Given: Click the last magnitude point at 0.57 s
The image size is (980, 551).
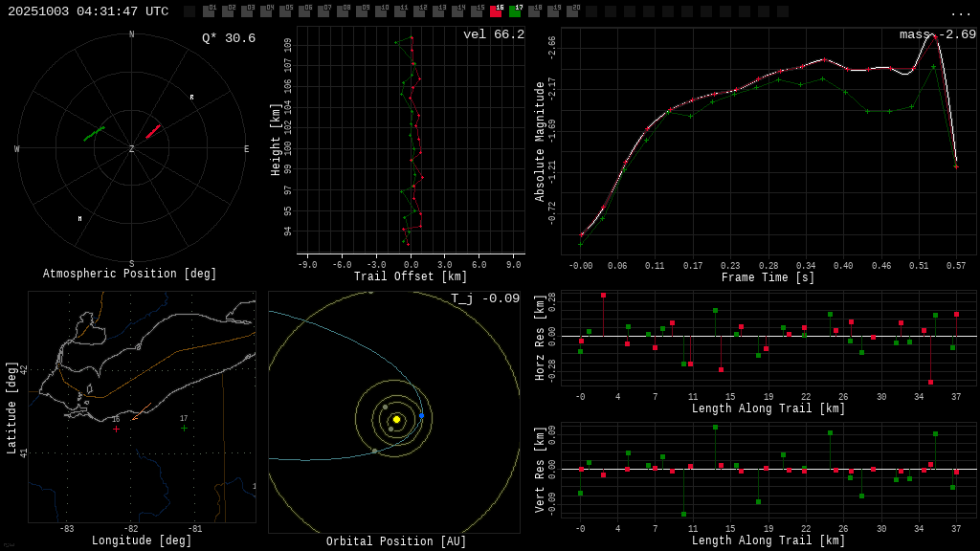Looking at the screenshot, I should (956, 166).
